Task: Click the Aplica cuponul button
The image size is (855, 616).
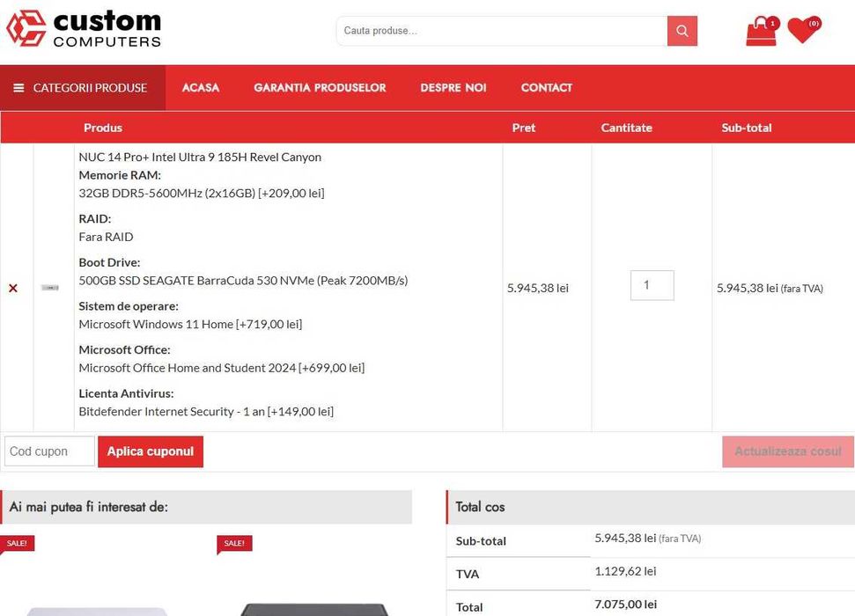Action: pyautogui.click(x=151, y=451)
